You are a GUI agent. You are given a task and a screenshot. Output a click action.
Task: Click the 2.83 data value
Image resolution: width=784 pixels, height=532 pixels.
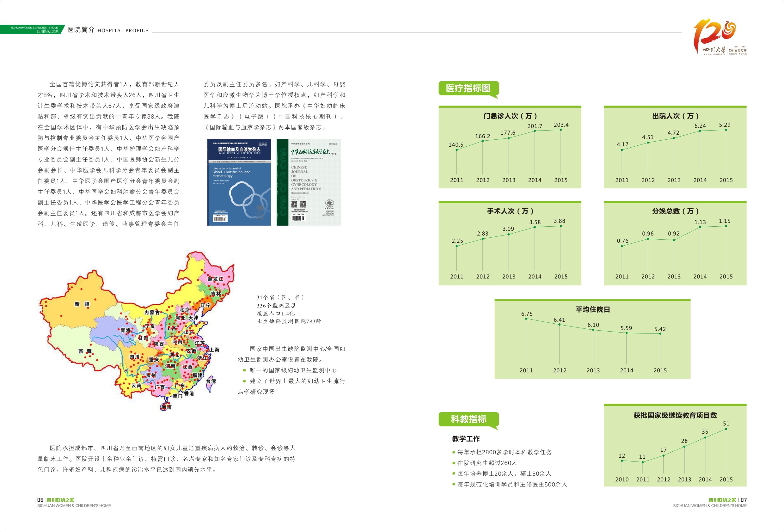482,234
